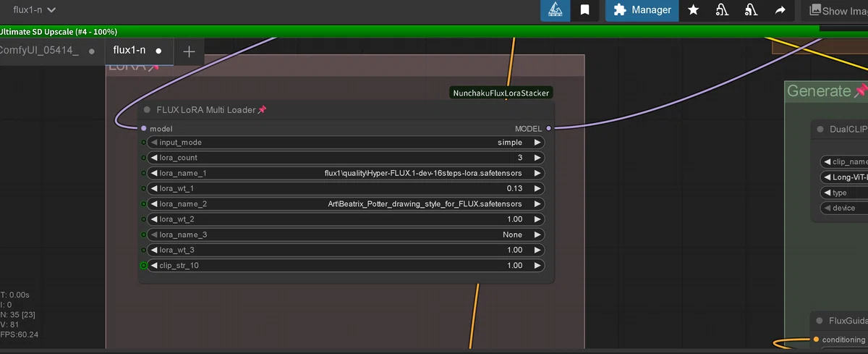
Task: Click input socket dot beside lora_name_1
Action: (x=143, y=173)
